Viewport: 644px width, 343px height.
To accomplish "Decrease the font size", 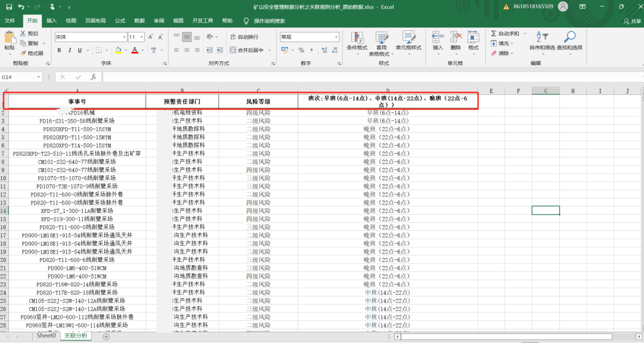I will coord(160,37).
